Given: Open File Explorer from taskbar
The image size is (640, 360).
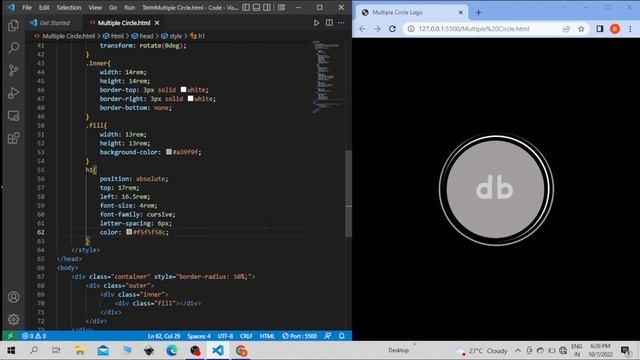Looking at the screenshot, I should tap(80, 351).
